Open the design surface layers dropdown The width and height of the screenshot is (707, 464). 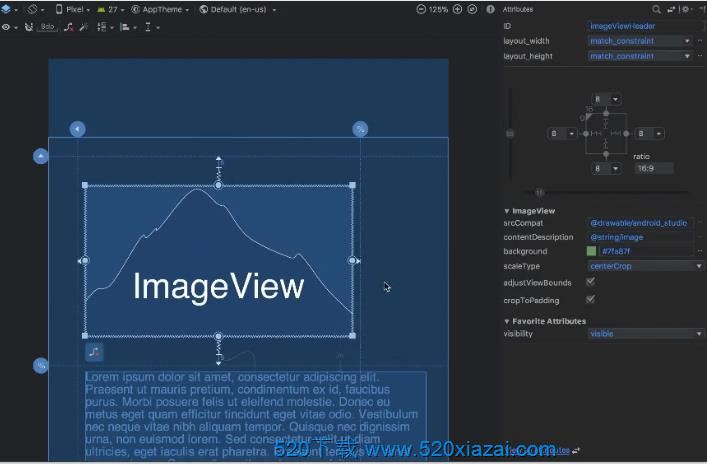[9, 9]
